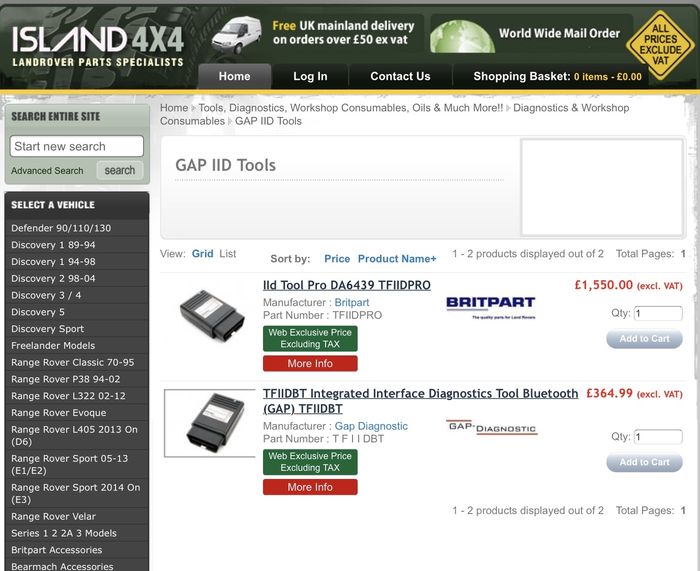Click the £364.99 price text
Viewport: 700px width, 571px height.
tap(609, 393)
